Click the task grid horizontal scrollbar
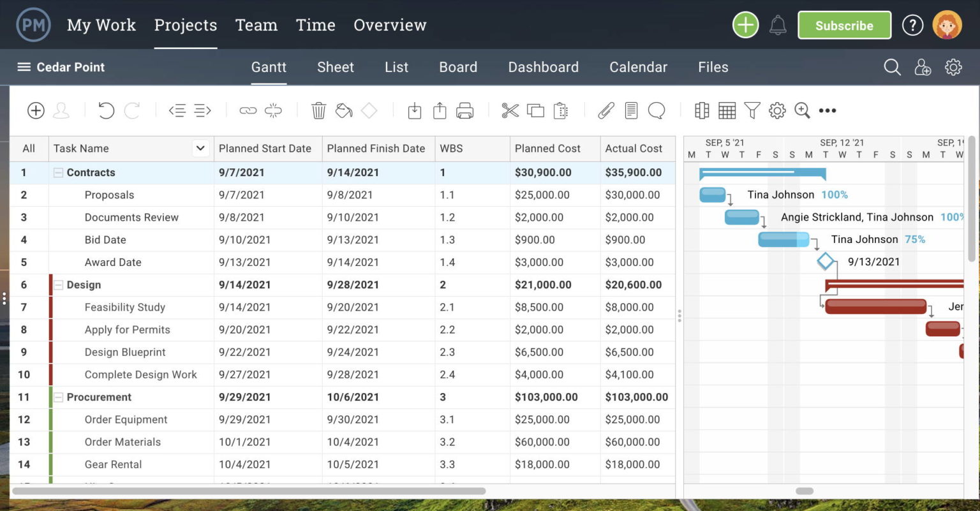 (249, 491)
